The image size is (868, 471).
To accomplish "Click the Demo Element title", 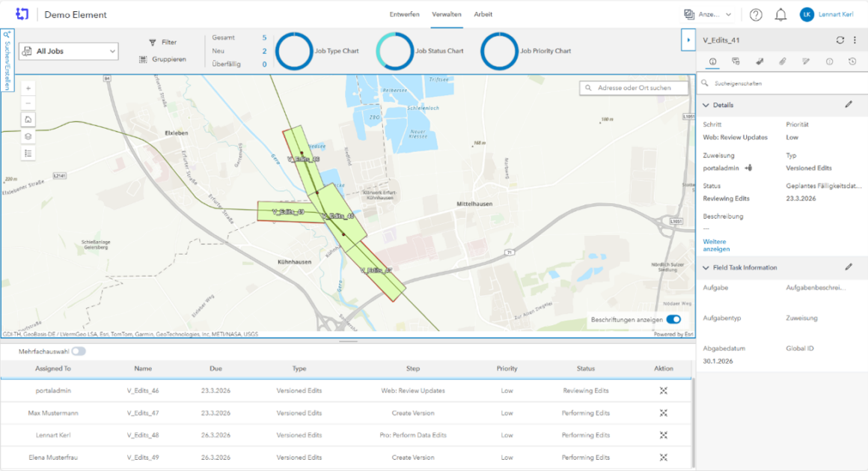I will (76, 14).
